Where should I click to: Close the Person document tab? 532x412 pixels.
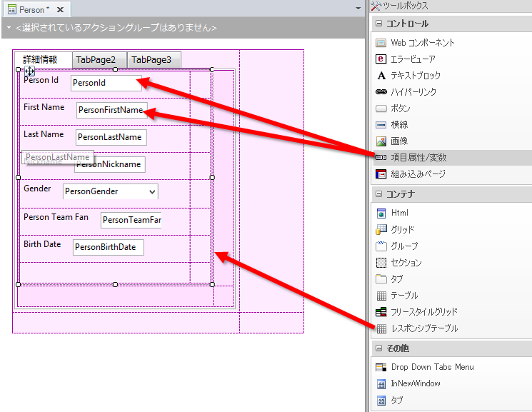[x=60, y=10]
